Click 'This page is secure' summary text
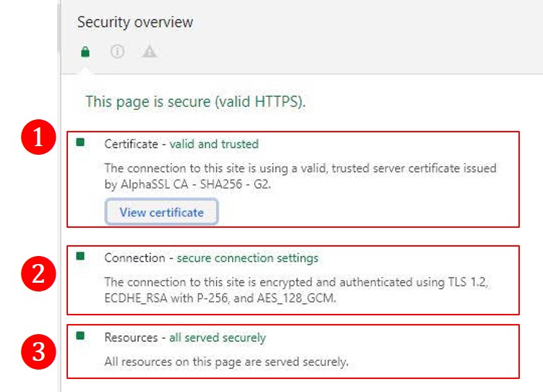This screenshot has height=392, width=543. (195, 101)
